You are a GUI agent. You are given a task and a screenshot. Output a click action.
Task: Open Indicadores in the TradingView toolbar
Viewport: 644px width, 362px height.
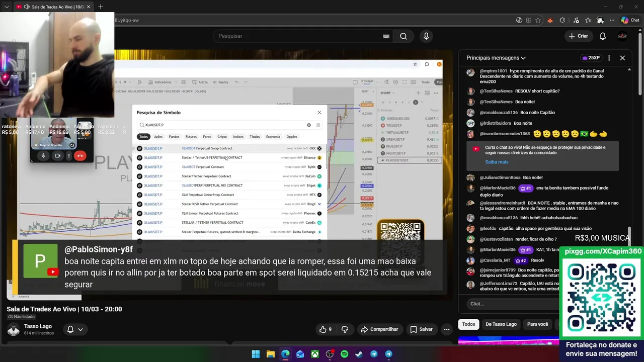point(159,82)
